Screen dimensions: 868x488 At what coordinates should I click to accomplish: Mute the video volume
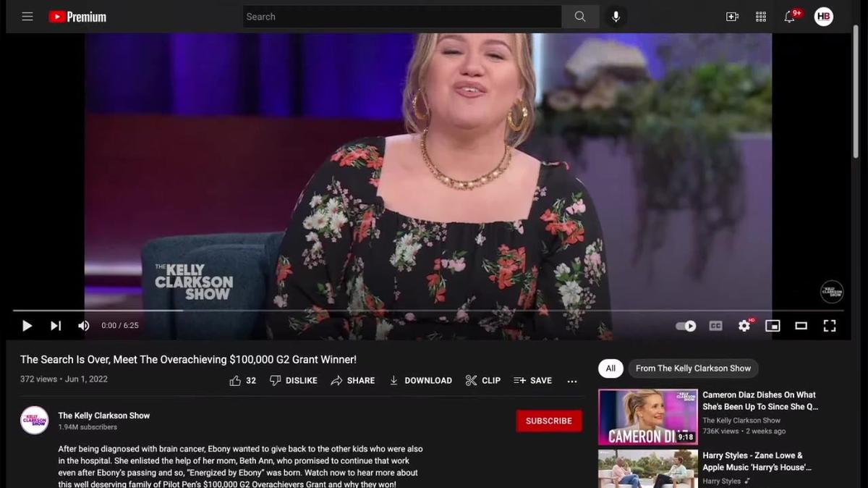coord(84,326)
